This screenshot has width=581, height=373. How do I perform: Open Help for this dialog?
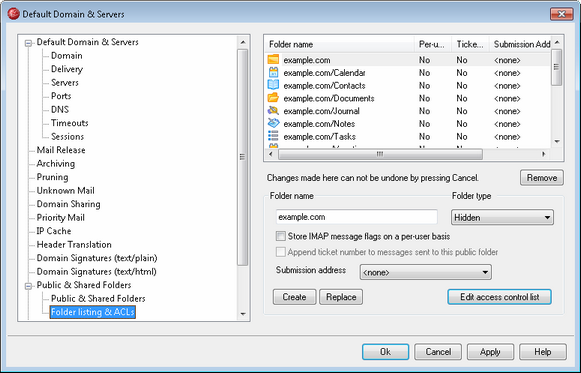coord(543,352)
